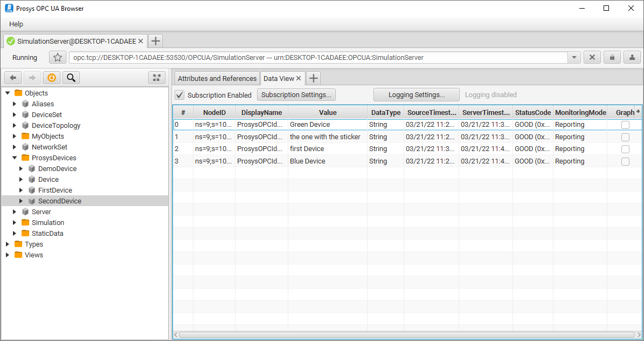Expand the SecondDevice tree node
644x341 pixels.
click(x=22, y=201)
